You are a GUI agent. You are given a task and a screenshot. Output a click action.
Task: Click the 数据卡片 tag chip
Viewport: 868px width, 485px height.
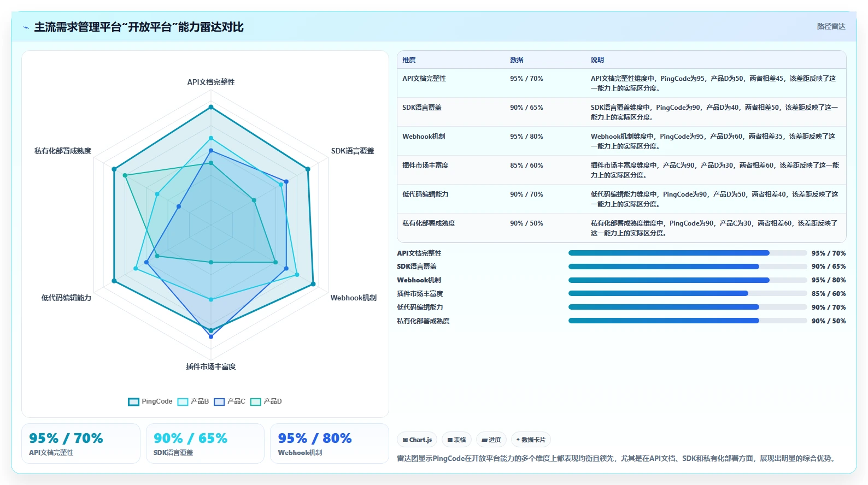530,440
